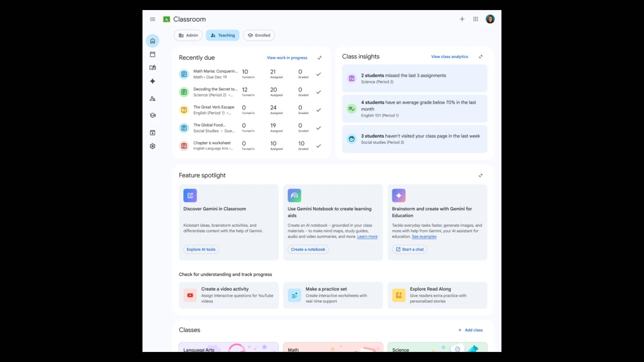Click the plus create icon in header

pos(462,19)
